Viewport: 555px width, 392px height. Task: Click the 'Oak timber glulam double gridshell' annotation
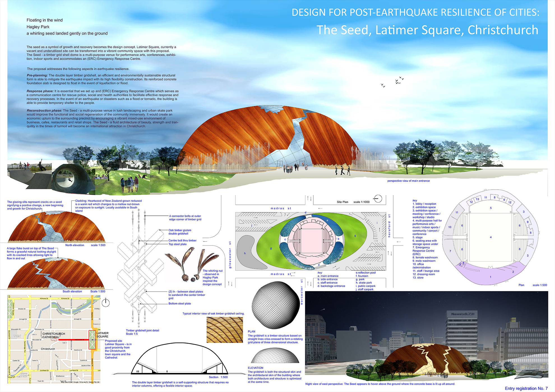click(x=180, y=232)
